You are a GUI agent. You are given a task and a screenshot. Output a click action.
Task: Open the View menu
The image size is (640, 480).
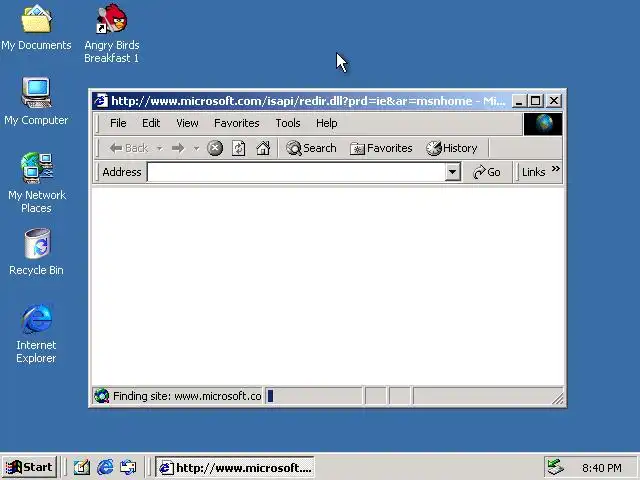(187, 123)
